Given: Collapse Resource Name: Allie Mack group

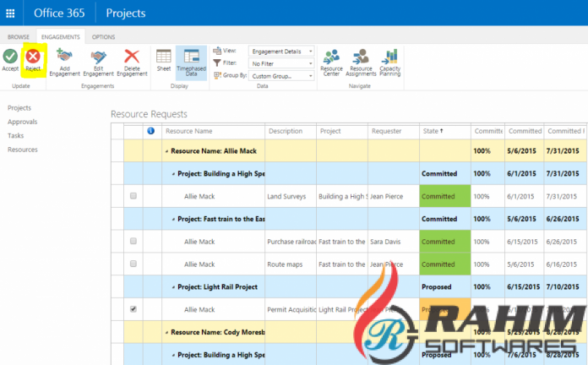Looking at the screenshot, I should pyautogui.click(x=167, y=151).
